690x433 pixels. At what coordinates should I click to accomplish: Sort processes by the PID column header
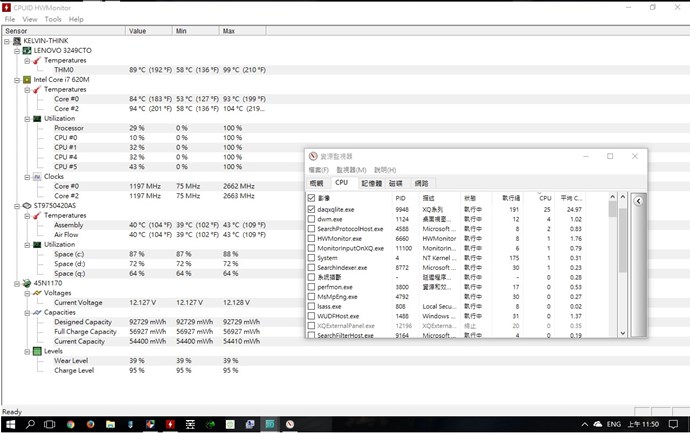pyautogui.click(x=401, y=198)
